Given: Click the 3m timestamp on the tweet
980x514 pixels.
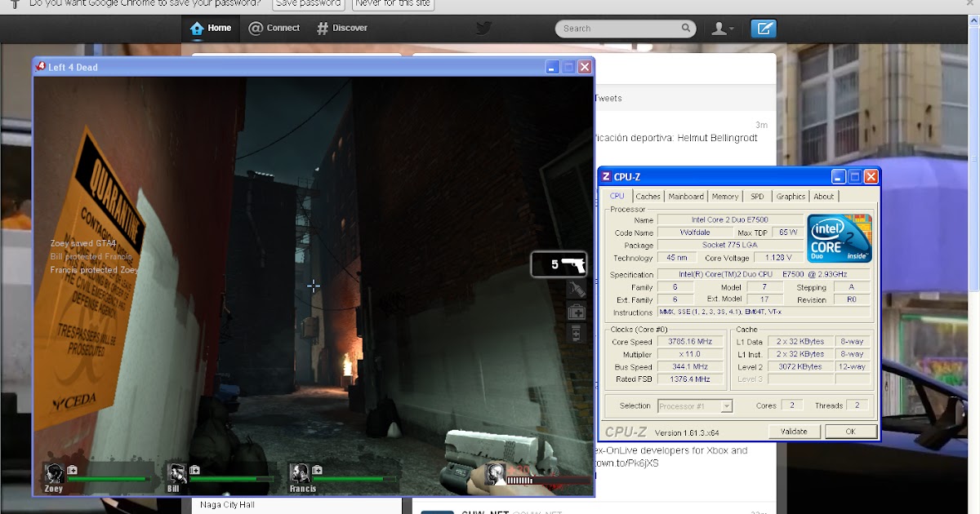Looking at the screenshot, I should (x=761, y=125).
